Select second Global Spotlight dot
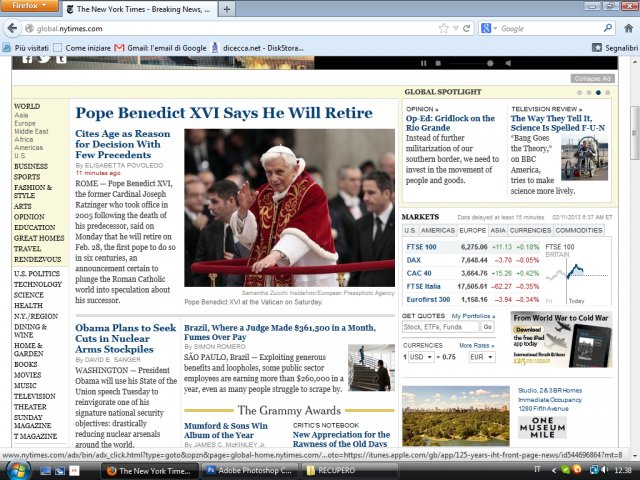Screen dimensions: 640x480 tap(589, 93)
